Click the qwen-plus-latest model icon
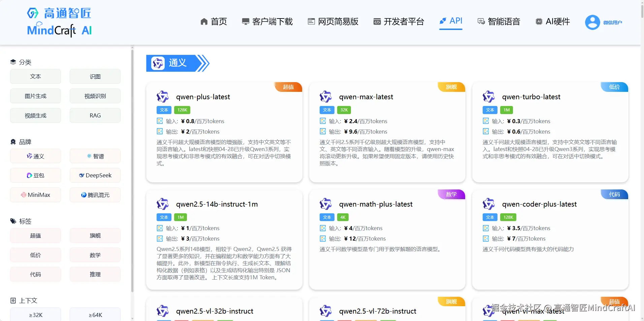This screenshot has height=321, width=644. [163, 97]
